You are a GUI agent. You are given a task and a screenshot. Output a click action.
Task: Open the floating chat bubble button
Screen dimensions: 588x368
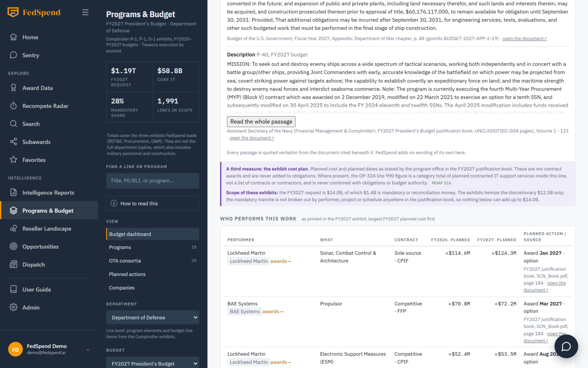click(566, 346)
